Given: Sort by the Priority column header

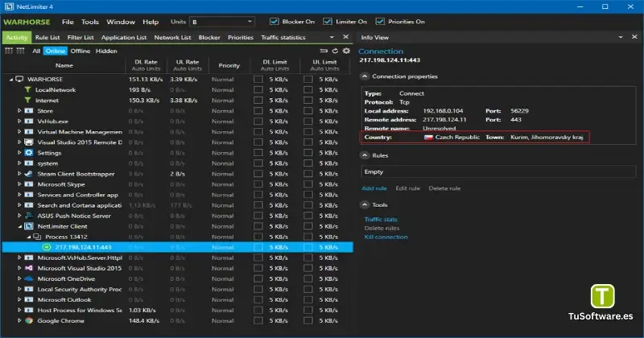Looking at the screenshot, I should click(229, 65).
